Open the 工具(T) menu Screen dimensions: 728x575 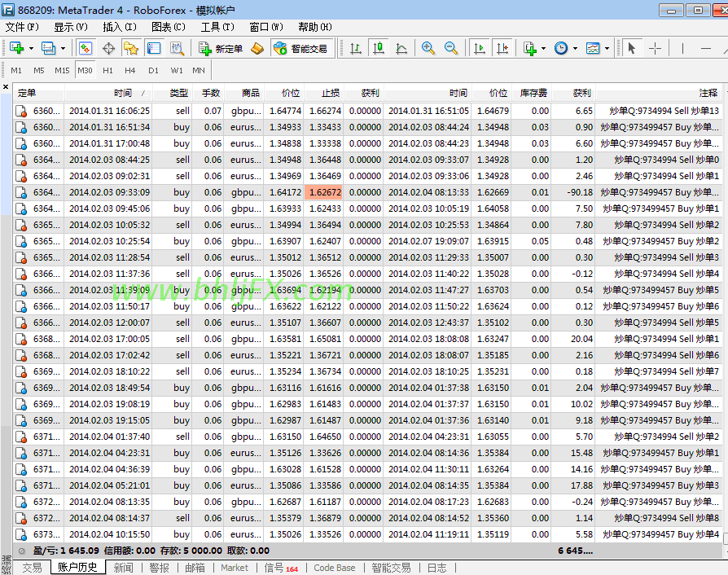pyautogui.click(x=217, y=27)
